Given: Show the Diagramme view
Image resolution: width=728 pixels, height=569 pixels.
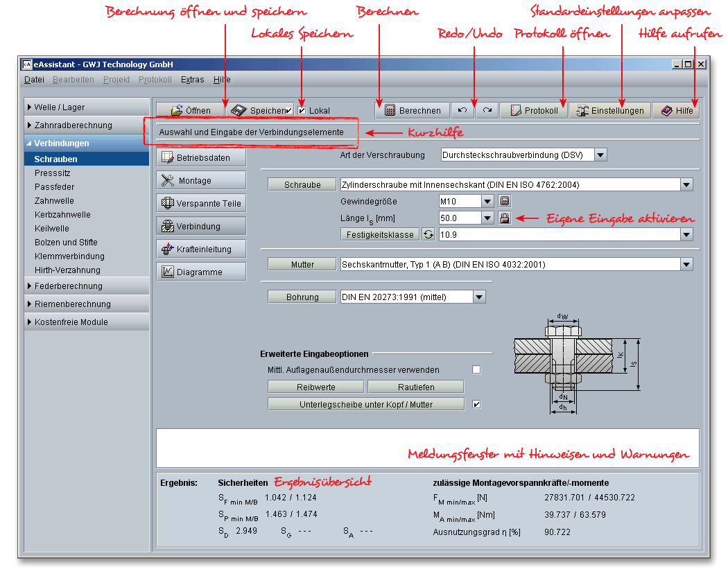Looking at the screenshot, I should pos(201,272).
